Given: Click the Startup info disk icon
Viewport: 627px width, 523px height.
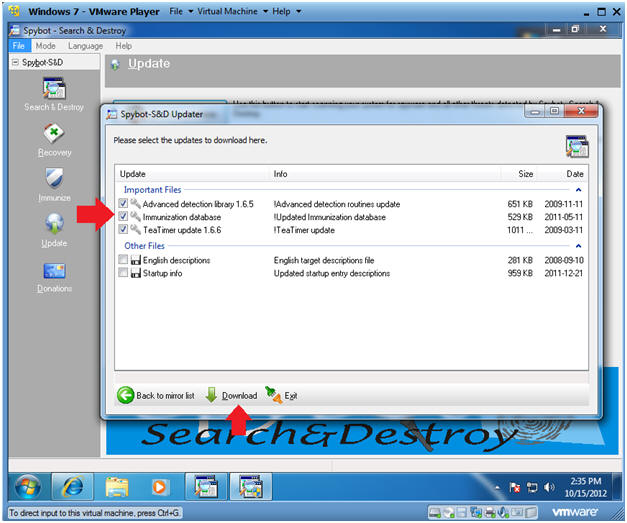Looking at the screenshot, I should (x=136, y=273).
